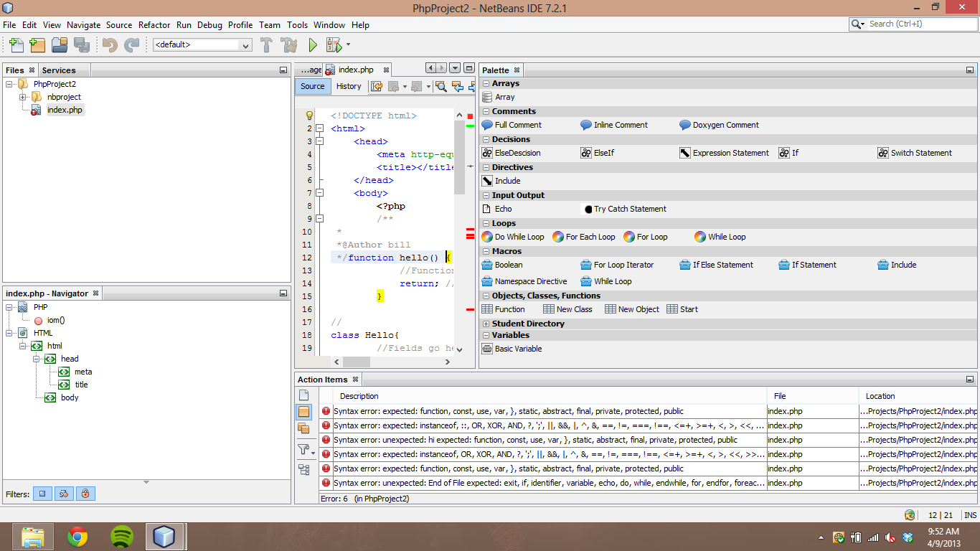
Task: Sort by the File column header
Action: (x=812, y=396)
